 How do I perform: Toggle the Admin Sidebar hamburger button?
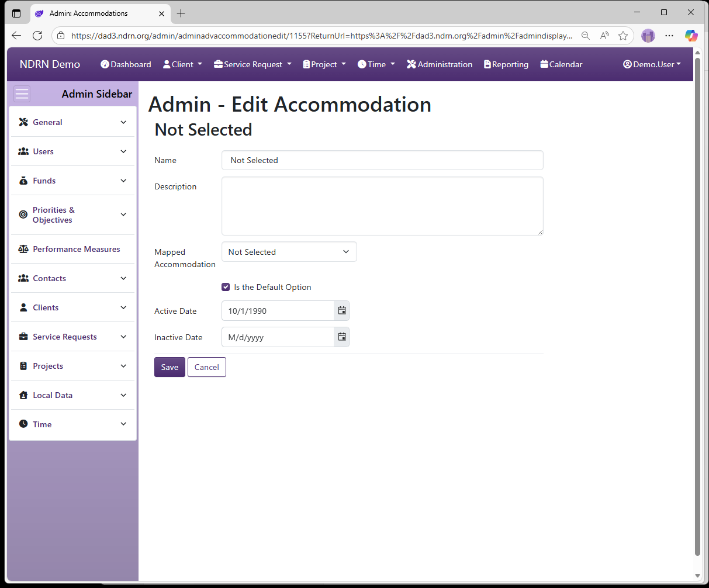pyautogui.click(x=22, y=94)
